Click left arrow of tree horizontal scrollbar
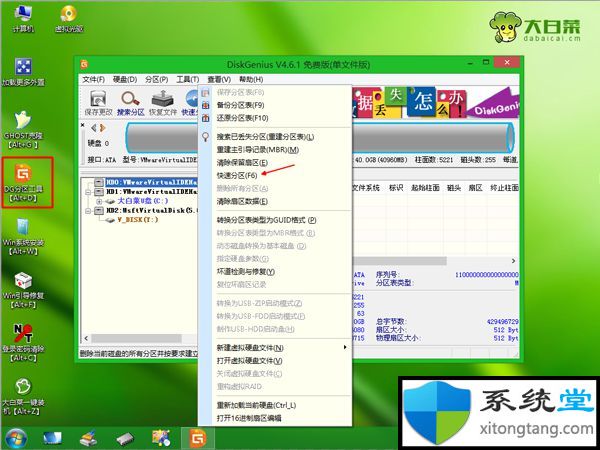The image size is (600, 450). tap(86, 338)
